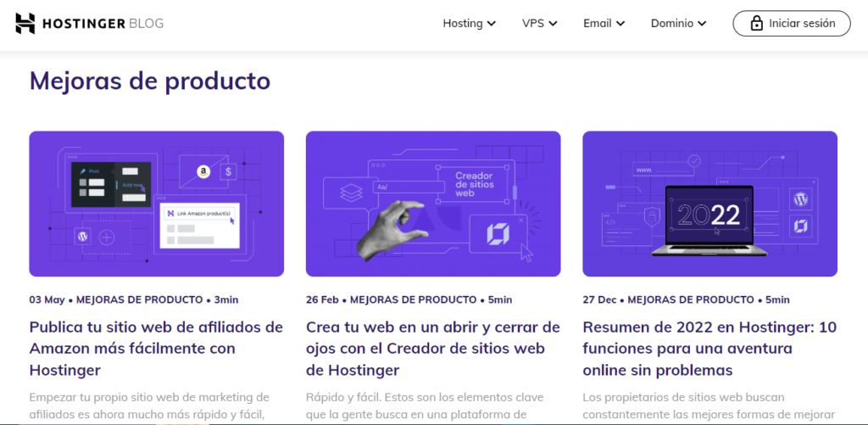Viewport: 868px width, 425px height.
Task: Expand the Dominio dropdown chevron
Action: 702,24
